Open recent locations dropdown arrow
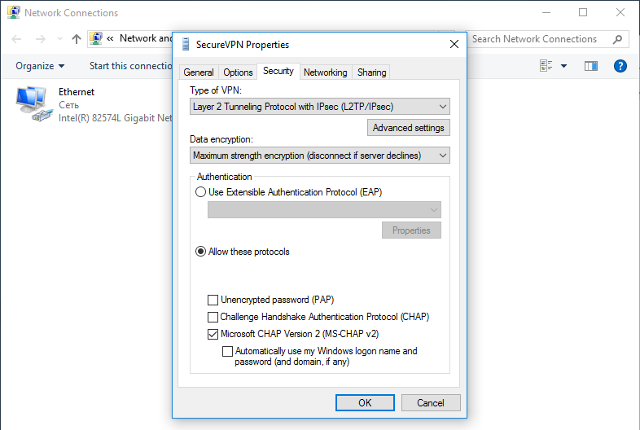The height and width of the screenshot is (430, 640). (60, 39)
